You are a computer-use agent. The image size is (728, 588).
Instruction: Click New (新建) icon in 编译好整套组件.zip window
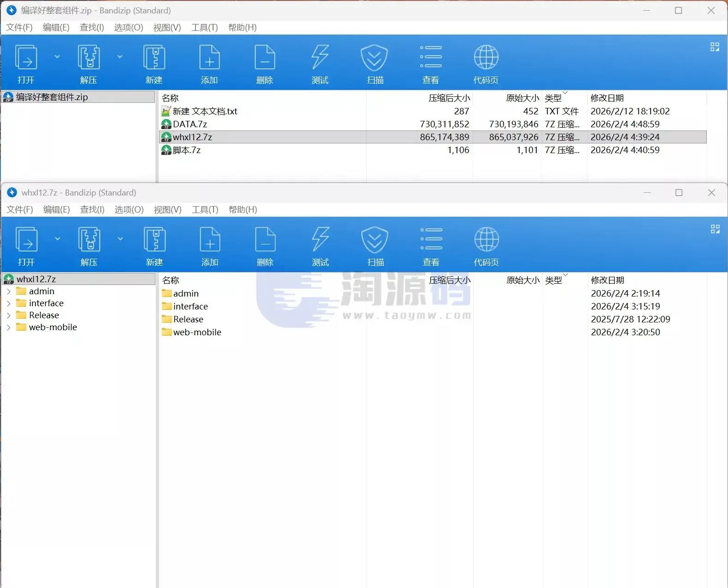point(154,57)
